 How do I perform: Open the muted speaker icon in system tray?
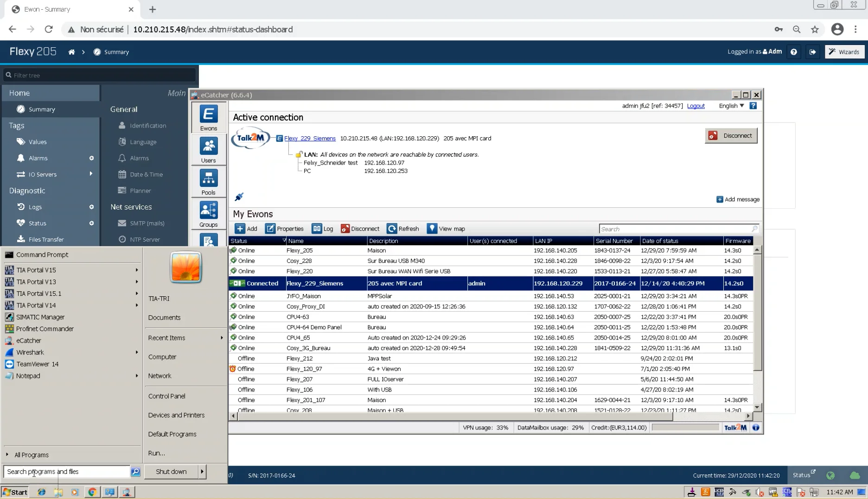point(759,492)
